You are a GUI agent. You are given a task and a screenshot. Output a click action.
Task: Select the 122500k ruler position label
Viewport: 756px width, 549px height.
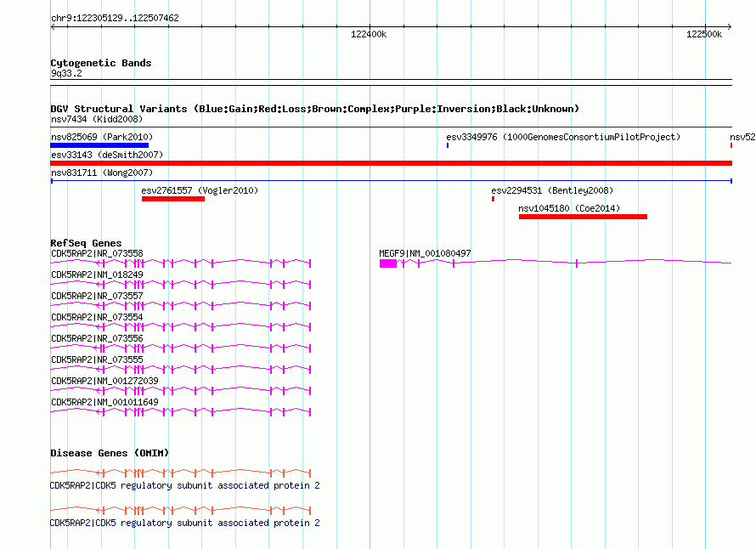click(704, 34)
